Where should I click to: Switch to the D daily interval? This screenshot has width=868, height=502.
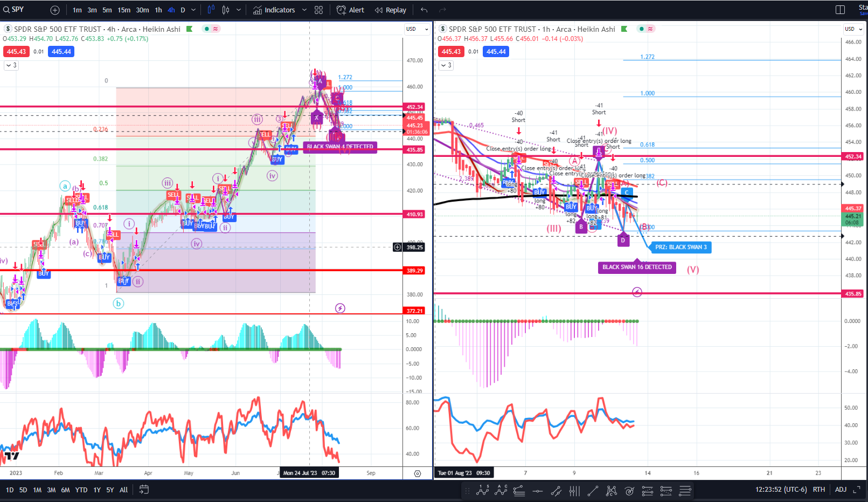[x=183, y=10]
